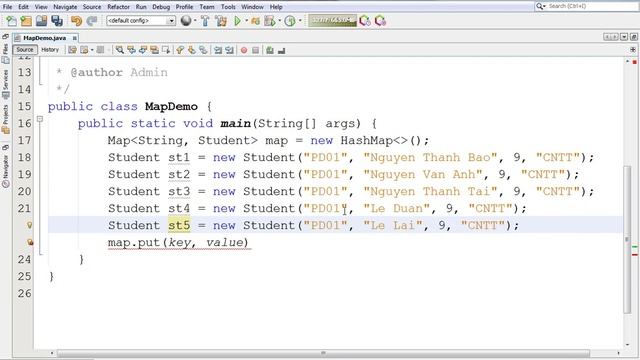Click the Profile Project toolbar icon
This screenshot has height=360, width=640.
coord(269,21)
